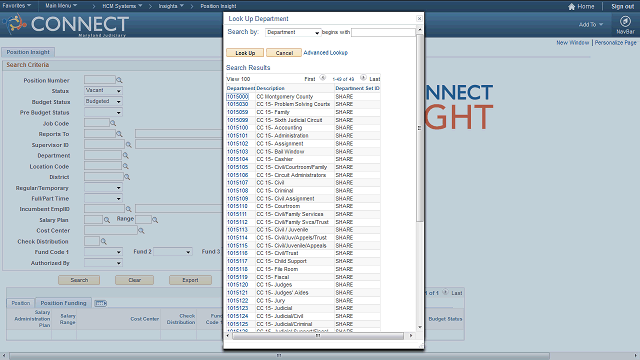The width and height of the screenshot is (640, 360).
Task: Open the Favorites menu
Action: tap(16, 6)
